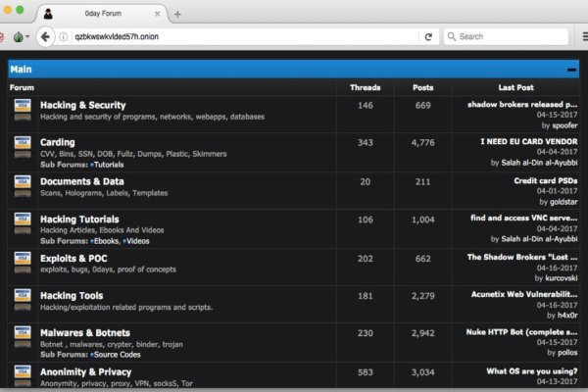Click the site info icon in address bar

[65, 36]
